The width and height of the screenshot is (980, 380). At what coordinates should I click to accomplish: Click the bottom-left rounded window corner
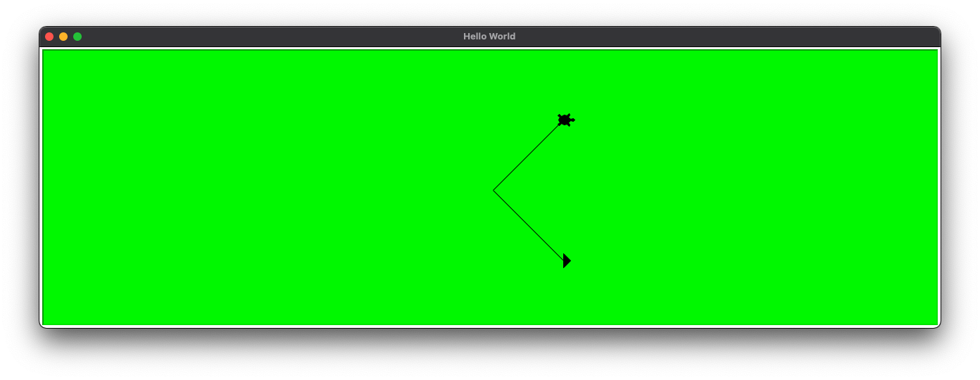pos(42,325)
